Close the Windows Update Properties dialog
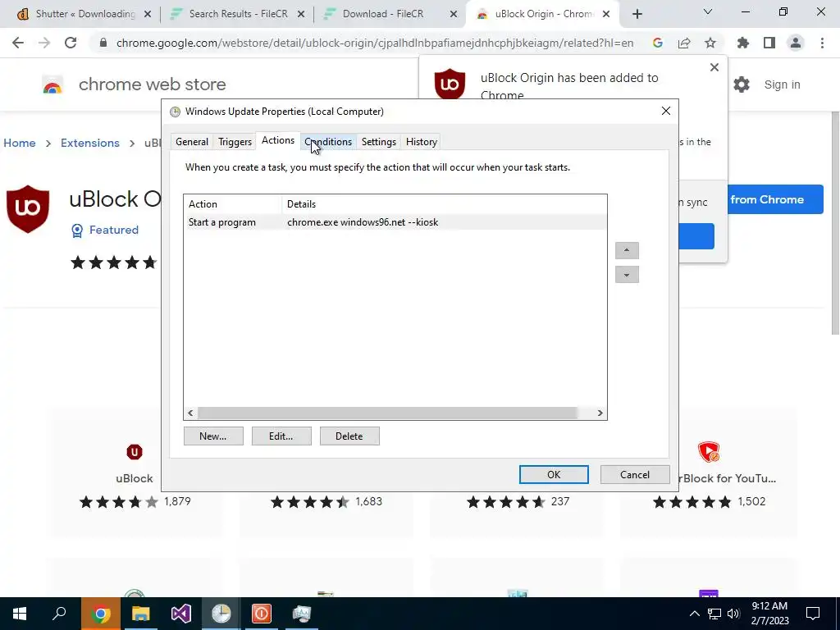The image size is (840, 630). (666, 111)
